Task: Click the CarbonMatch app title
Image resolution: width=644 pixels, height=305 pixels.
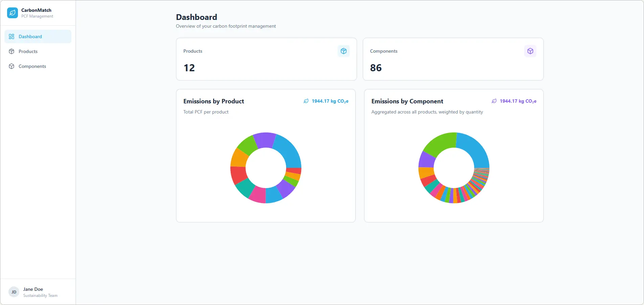Action: tap(36, 10)
